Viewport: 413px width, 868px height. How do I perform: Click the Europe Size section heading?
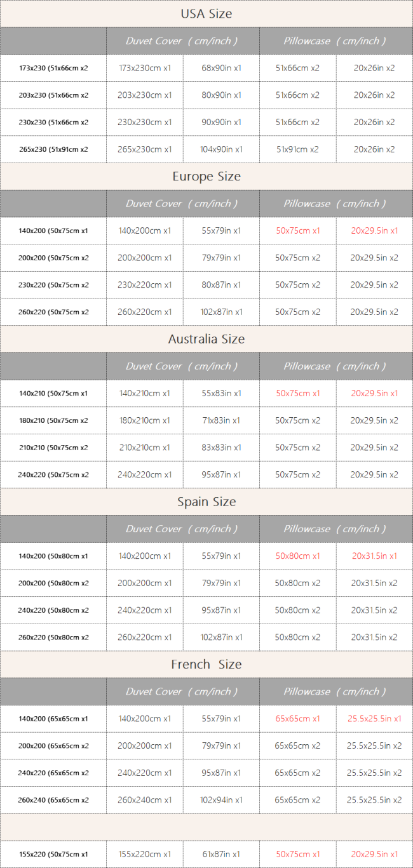click(207, 177)
